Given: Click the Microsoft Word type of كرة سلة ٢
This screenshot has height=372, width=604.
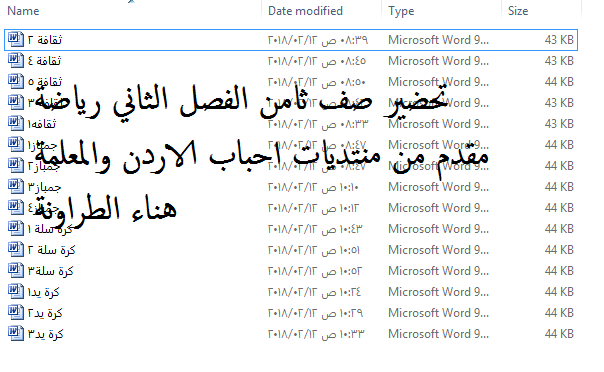Looking at the screenshot, I should click(438, 250).
